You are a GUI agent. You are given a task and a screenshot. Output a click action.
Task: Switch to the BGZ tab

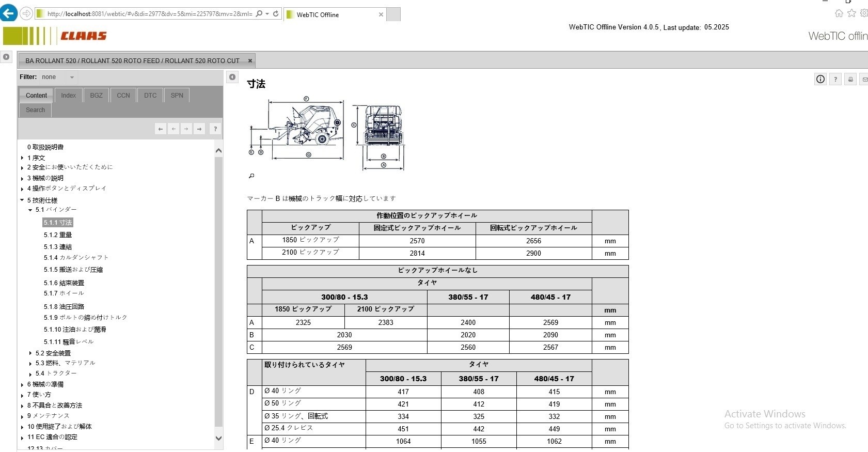click(96, 95)
